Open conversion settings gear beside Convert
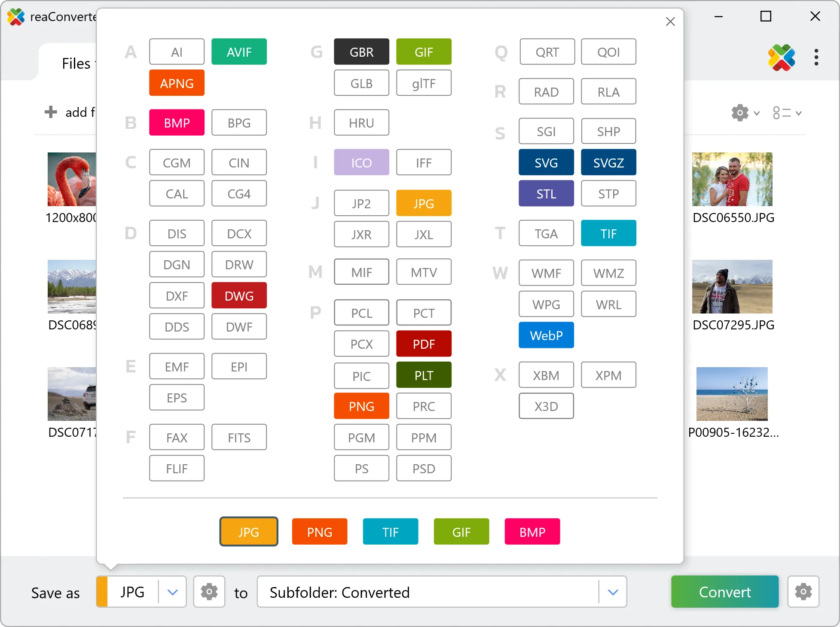This screenshot has height=627, width=840. [x=803, y=592]
